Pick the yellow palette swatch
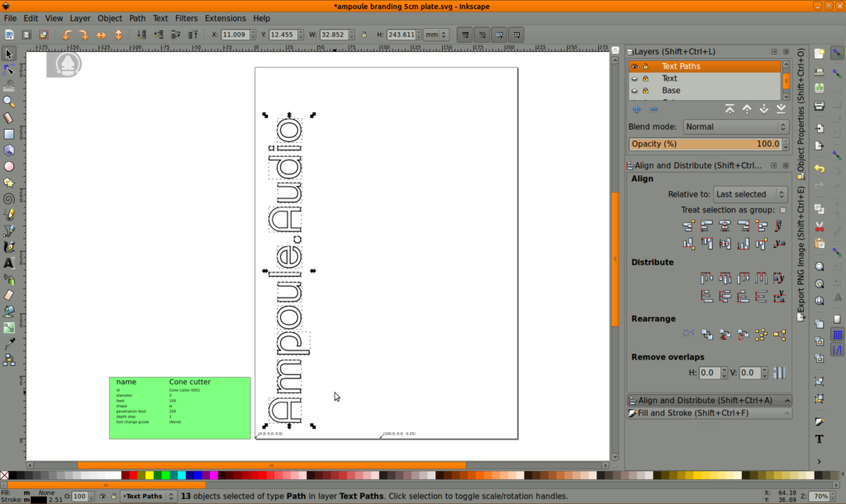846x504 pixels. tap(150, 475)
